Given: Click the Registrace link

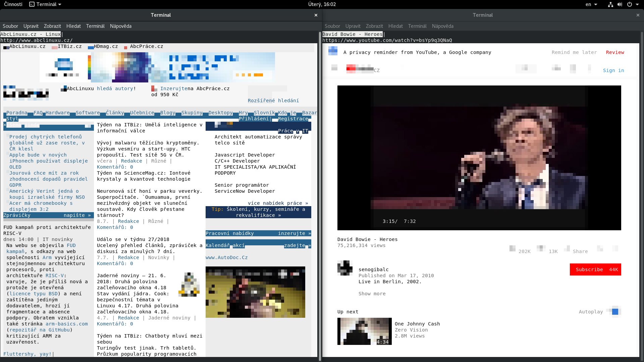Looking at the screenshot, I should [x=293, y=119].
